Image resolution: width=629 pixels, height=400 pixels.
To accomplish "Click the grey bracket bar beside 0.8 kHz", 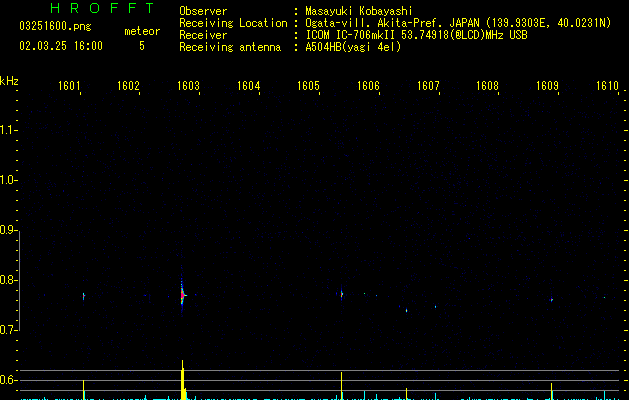I will [x=19, y=281].
